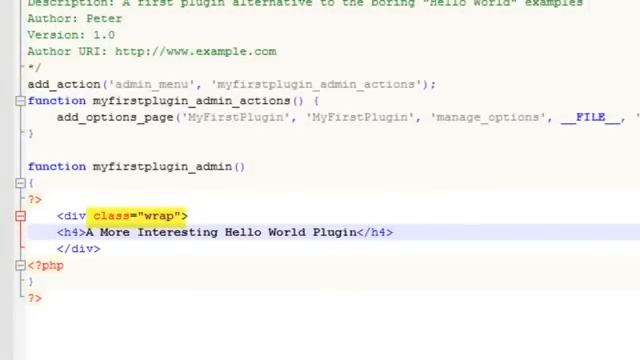Collapse the fold marker beside the opening brace

point(20,183)
